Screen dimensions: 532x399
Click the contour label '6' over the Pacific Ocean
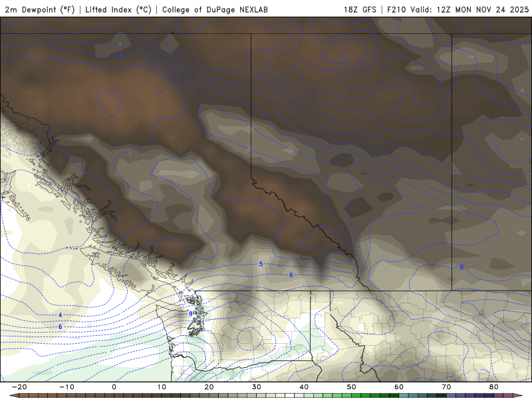60,327
